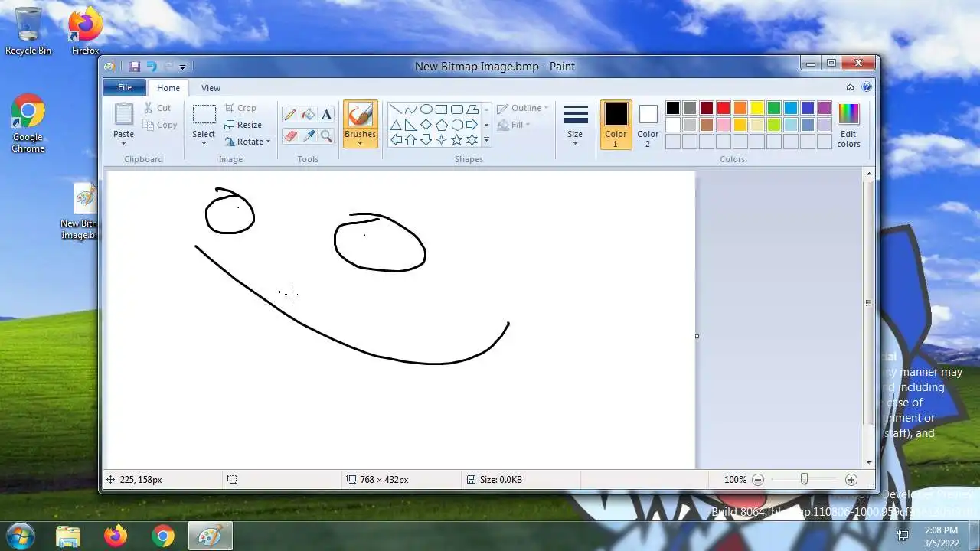Click the Resize button
The image size is (980, 551).
pyautogui.click(x=243, y=125)
